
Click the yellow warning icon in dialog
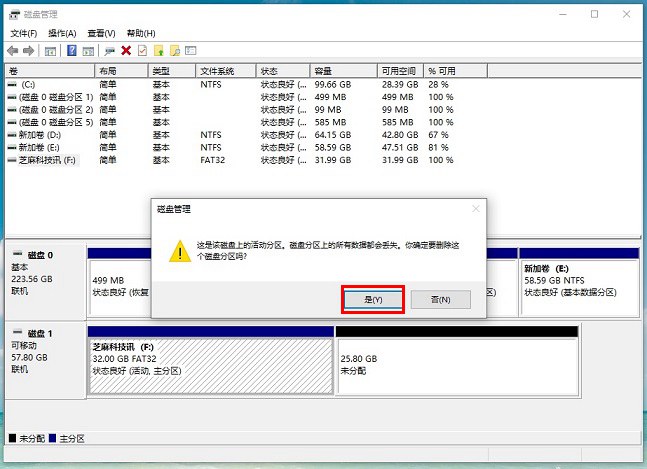pyautogui.click(x=177, y=250)
